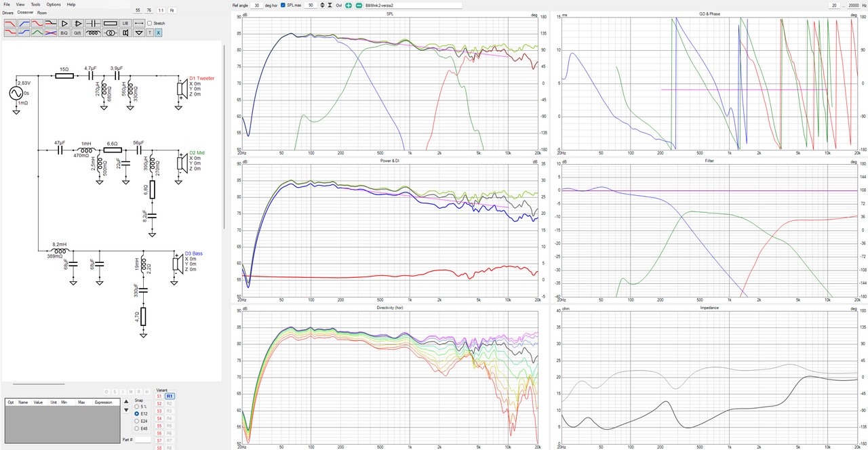Add the LB block to the crossover

coord(125,23)
